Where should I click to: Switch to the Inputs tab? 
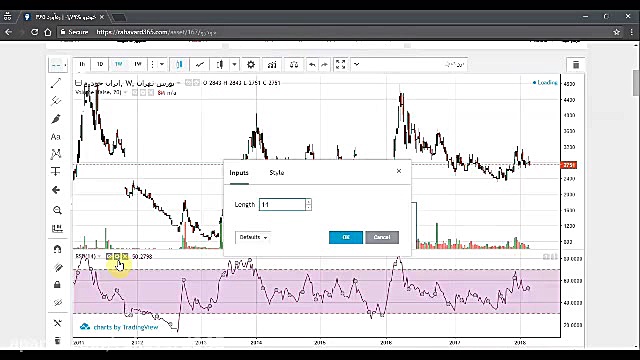(239, 173)
